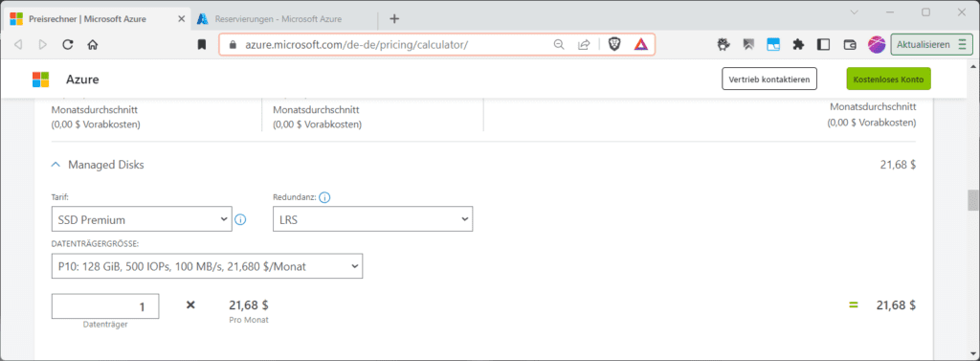980x361 pixels.
Task: Reload the Azure pricing calculator page
Action: [x=68, y=44]
